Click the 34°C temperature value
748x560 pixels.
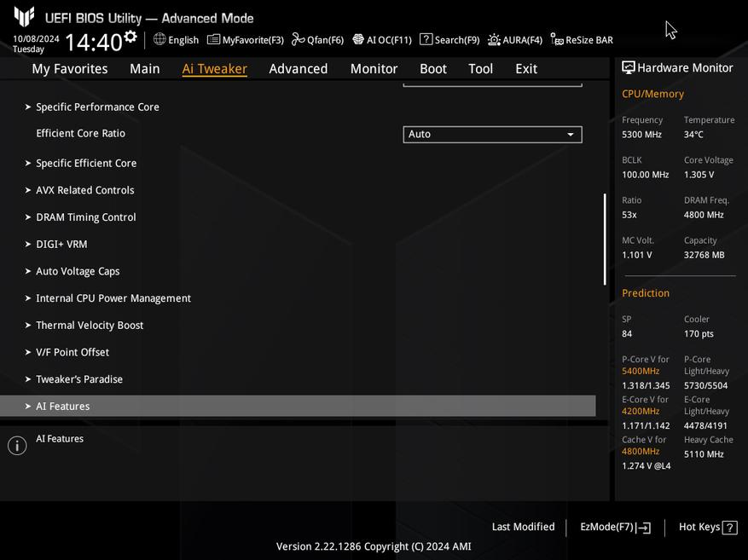[693, 135]
